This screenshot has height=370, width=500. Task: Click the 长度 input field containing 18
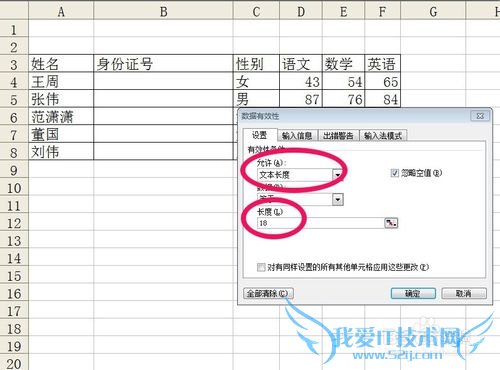[x=321, y=223]
